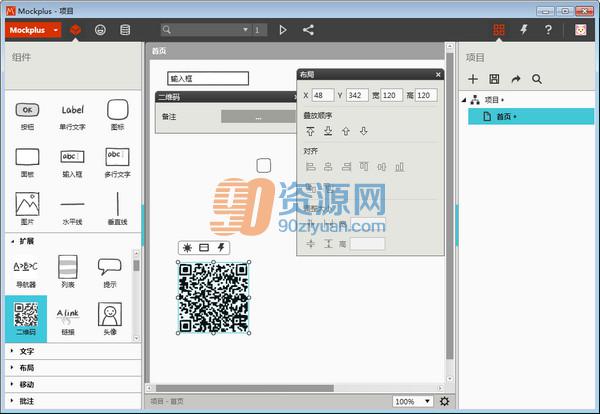600x414 pixels.
Task: Select the horizontal line component
Action: 72,210
